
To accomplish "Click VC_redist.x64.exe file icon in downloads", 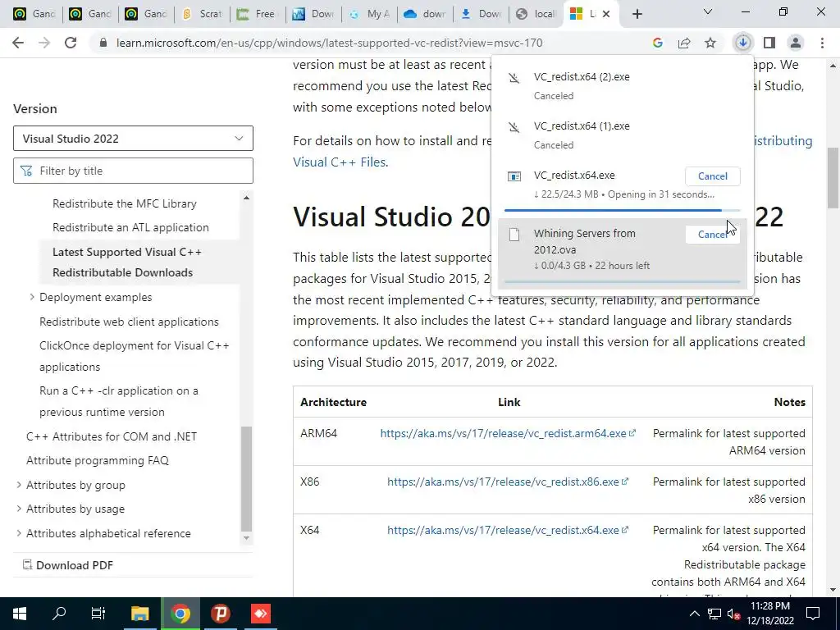I will click(x=514, y=176).
